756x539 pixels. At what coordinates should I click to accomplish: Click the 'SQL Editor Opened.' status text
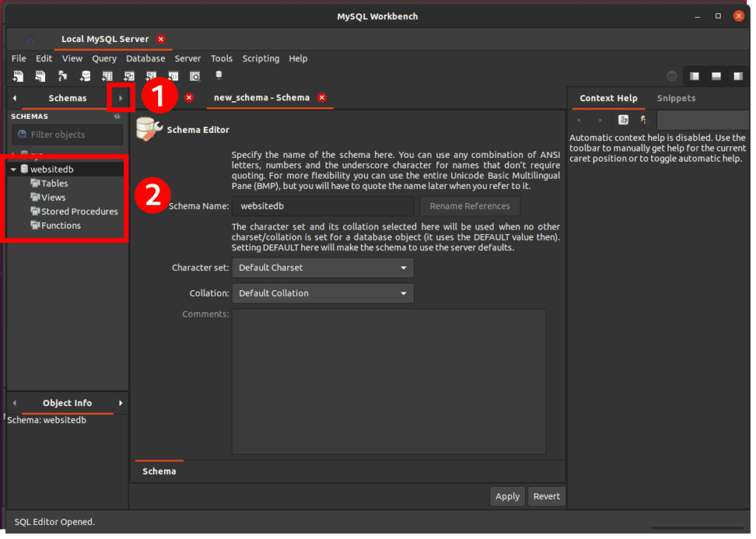point(55,521)
